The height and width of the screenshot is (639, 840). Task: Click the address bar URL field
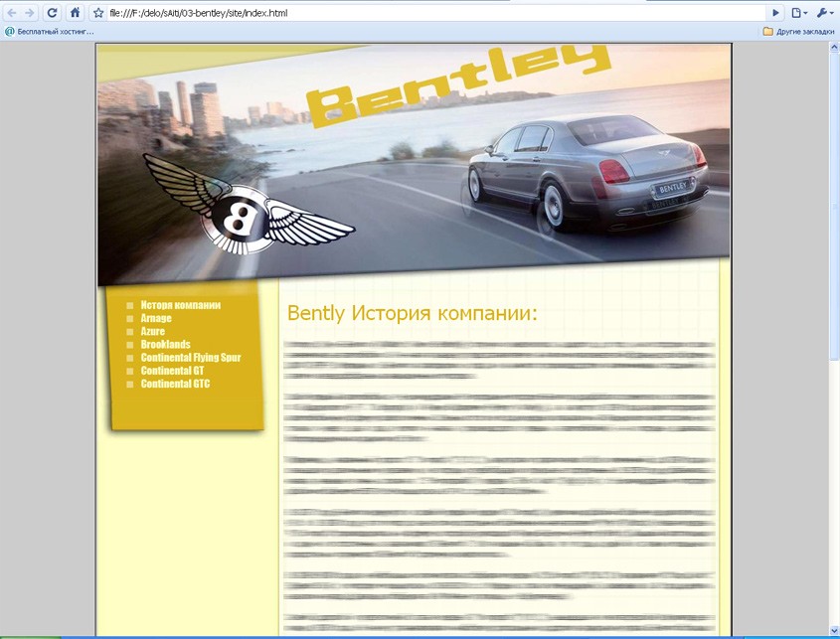(x=436, y=13)
